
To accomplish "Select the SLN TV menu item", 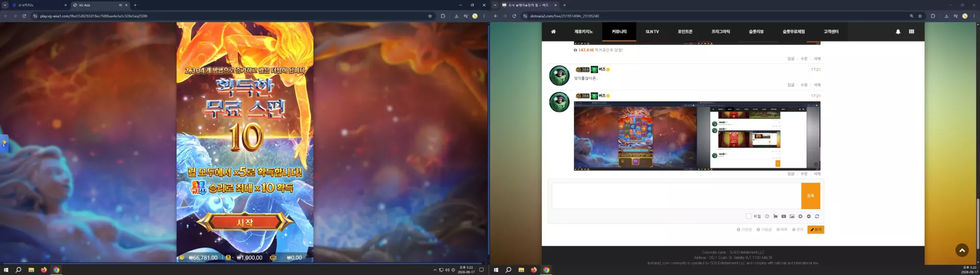I will point(652,31).
